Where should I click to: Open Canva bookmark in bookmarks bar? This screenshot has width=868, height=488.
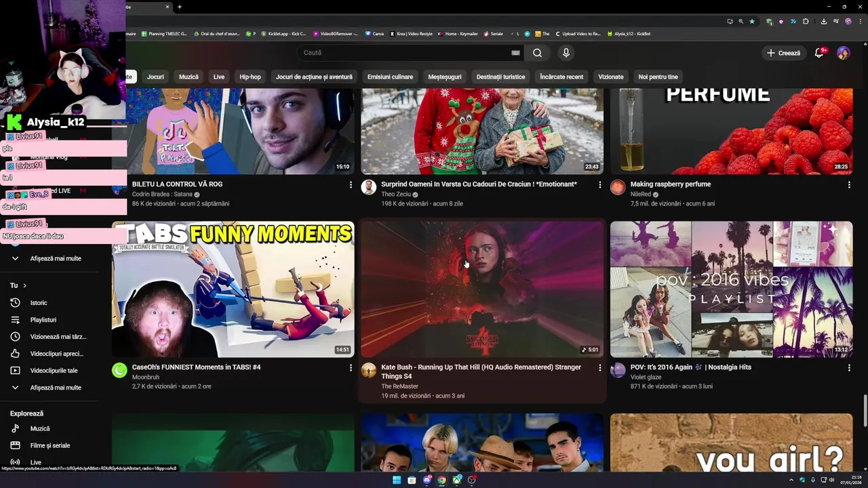[374, 33]
